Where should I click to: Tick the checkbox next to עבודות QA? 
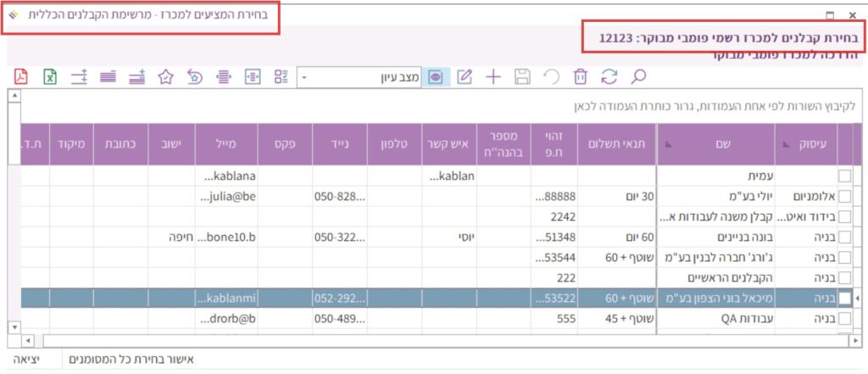pos(844,319)
